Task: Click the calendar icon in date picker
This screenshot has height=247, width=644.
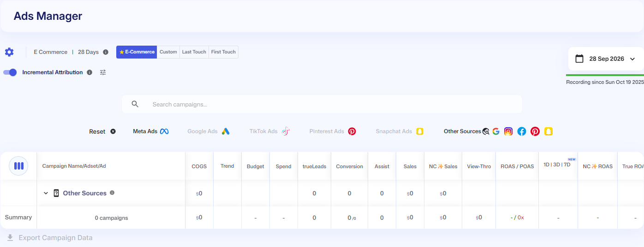Action: [x=579, y=59]
